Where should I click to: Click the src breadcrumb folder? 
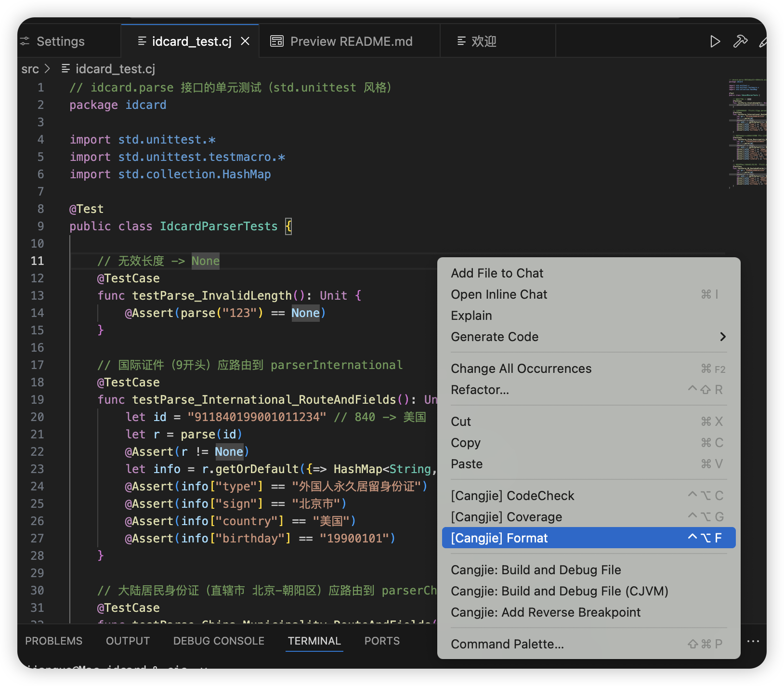click(30, 69)
